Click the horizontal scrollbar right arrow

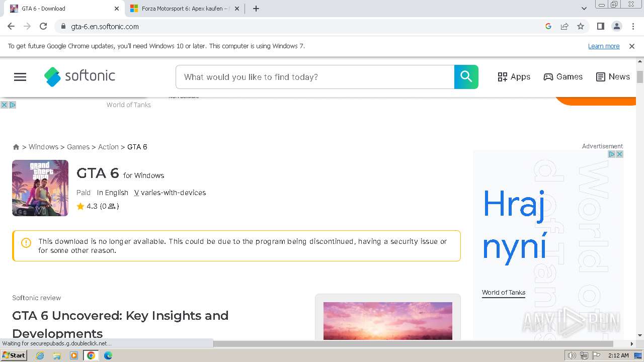point(632,344)
